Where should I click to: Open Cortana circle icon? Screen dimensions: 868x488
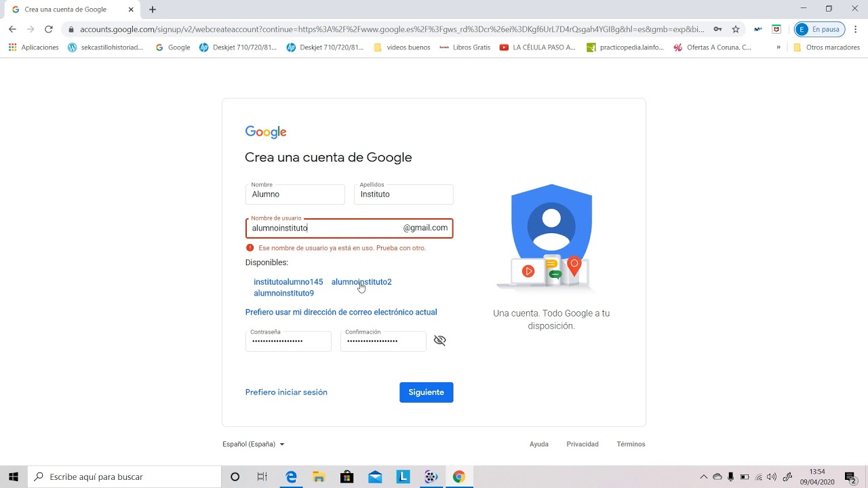pyautogui.click(x=235, y=477)
